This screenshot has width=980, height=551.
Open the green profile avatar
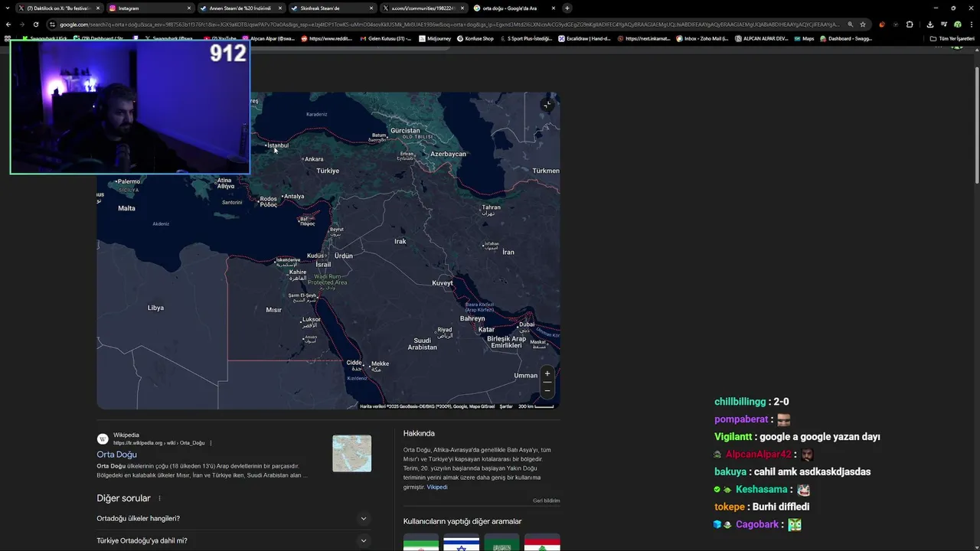point(957,24)
